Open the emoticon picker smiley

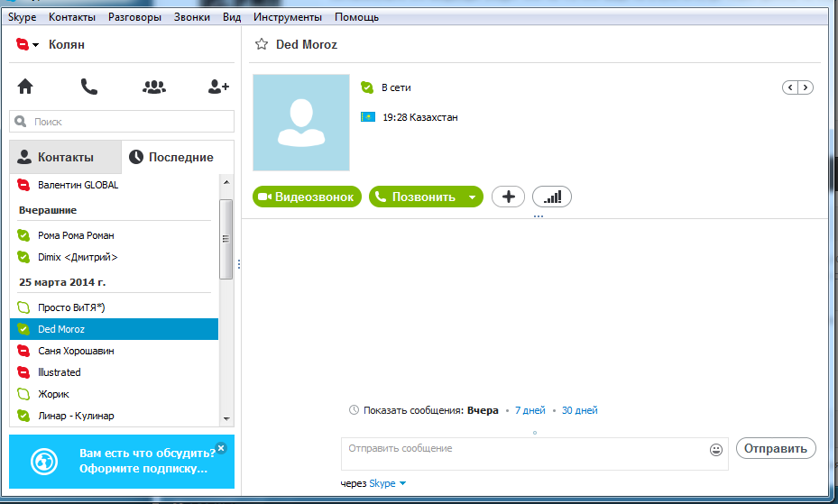(x=716, y=450)
